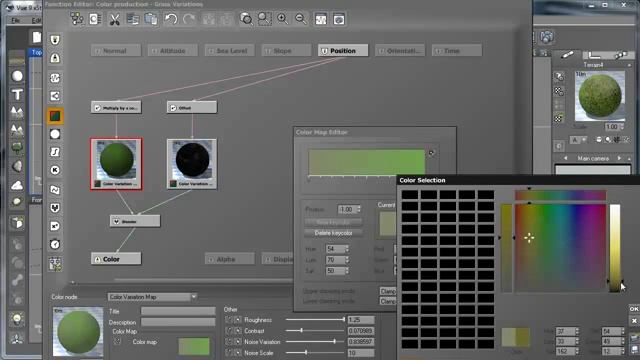Viewport: 640px width, 360px height.
Task: Click the Scale 1.00 stepper under material preview
Action: [622, 127]
